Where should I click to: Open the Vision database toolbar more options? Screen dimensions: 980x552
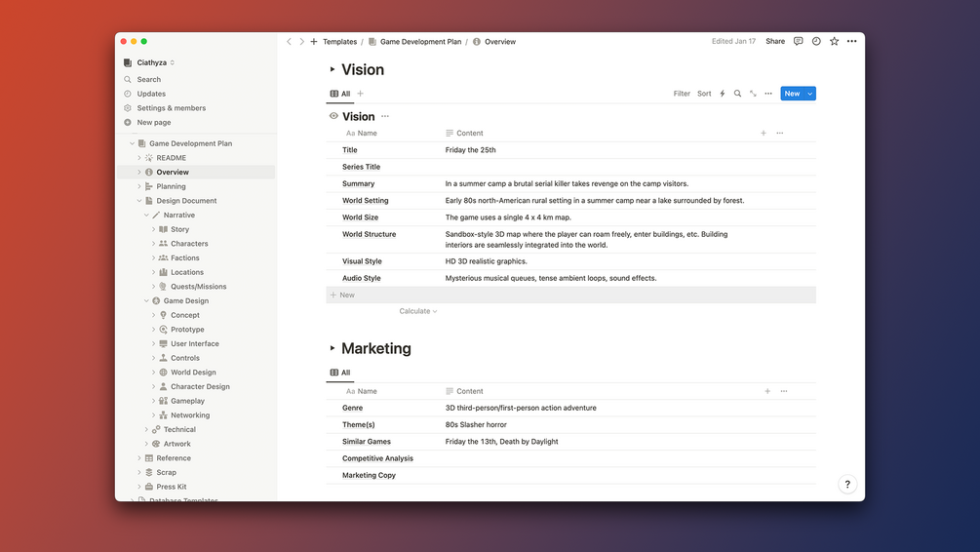coord(768,94)
